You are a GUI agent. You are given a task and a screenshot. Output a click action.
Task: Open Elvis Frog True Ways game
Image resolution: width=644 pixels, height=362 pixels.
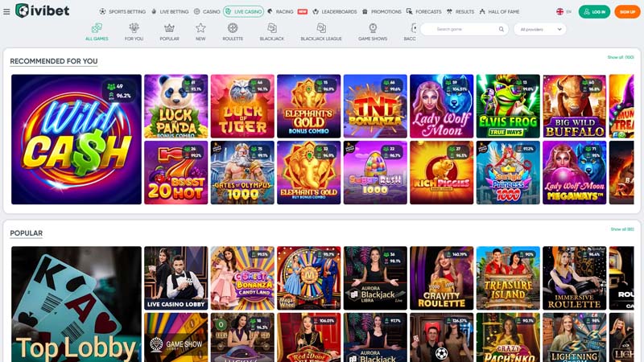(x=508, y=106)
